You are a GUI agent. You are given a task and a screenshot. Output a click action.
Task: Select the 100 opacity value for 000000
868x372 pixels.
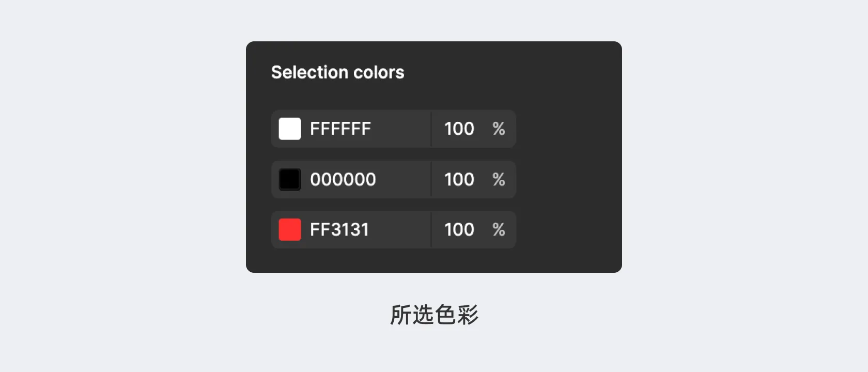[x=459, y=179]
